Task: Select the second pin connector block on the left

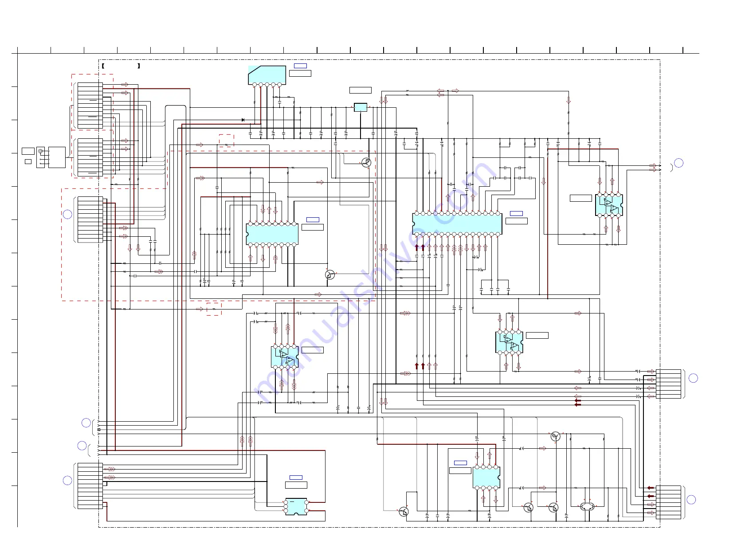Action: click(90, 157)
